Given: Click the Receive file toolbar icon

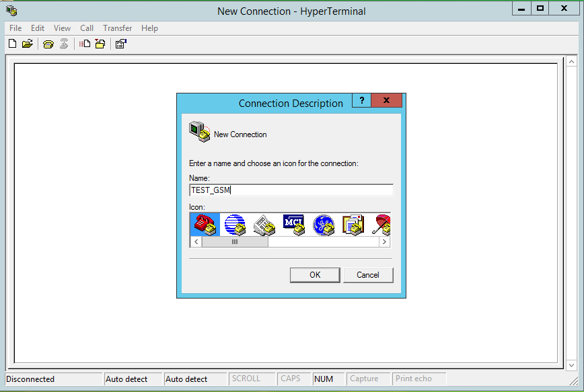Looking at the screenshot, I should pos(100,44).
